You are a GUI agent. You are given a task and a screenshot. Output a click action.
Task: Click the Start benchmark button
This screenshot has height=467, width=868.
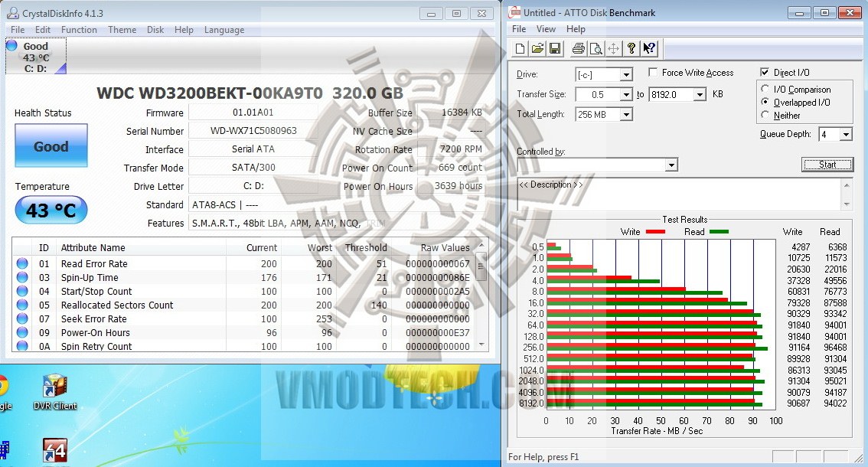[827, 164]
